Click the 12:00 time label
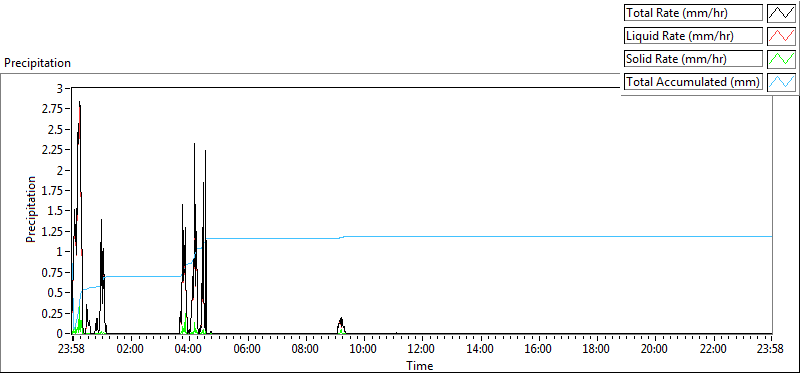The width and height of the screenshot is (800, 373). [422, 350]
